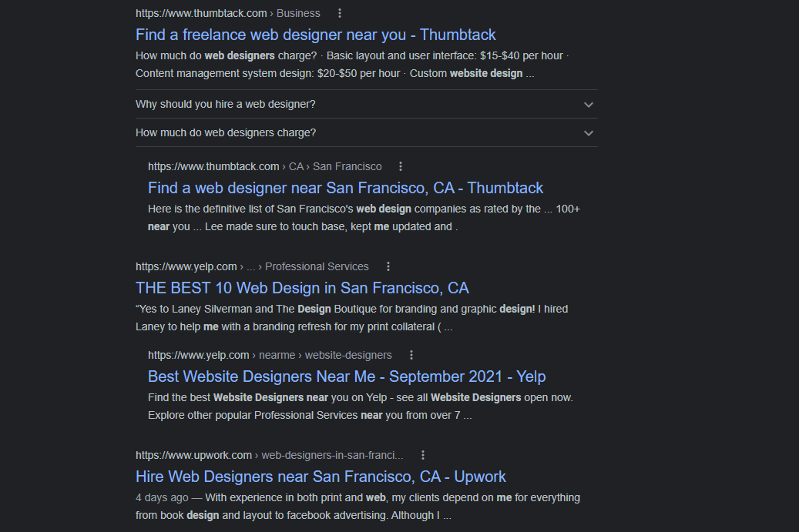
Task: Open three-dot menu beside thumbtack.com › CA › San Francisco
Action: (401, 166)
